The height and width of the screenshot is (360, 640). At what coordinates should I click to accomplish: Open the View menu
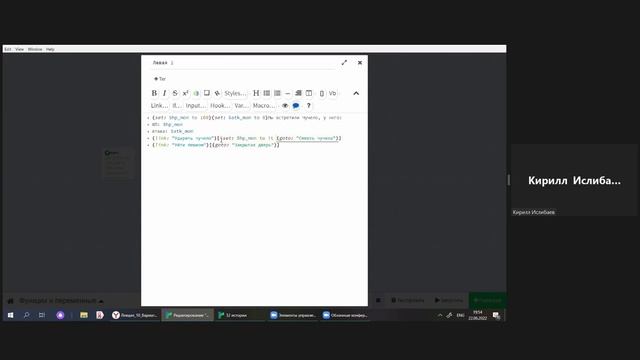coord(19,49)
